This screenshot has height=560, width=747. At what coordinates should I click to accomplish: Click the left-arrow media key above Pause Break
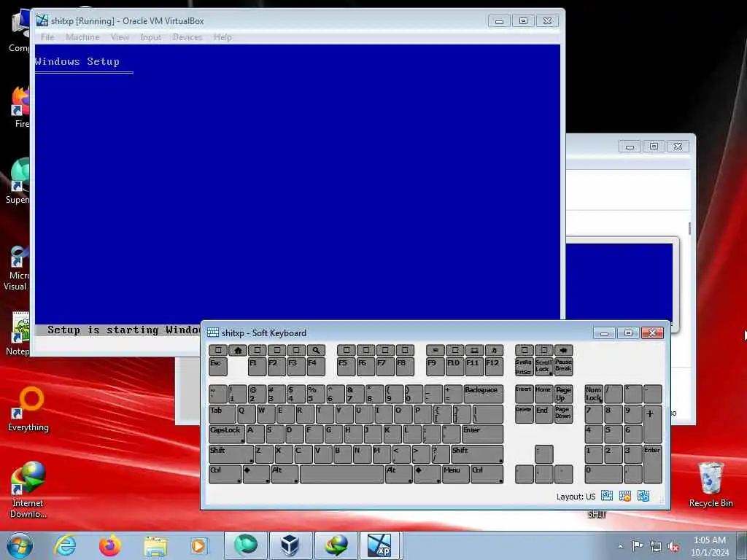tap(563, 350)
